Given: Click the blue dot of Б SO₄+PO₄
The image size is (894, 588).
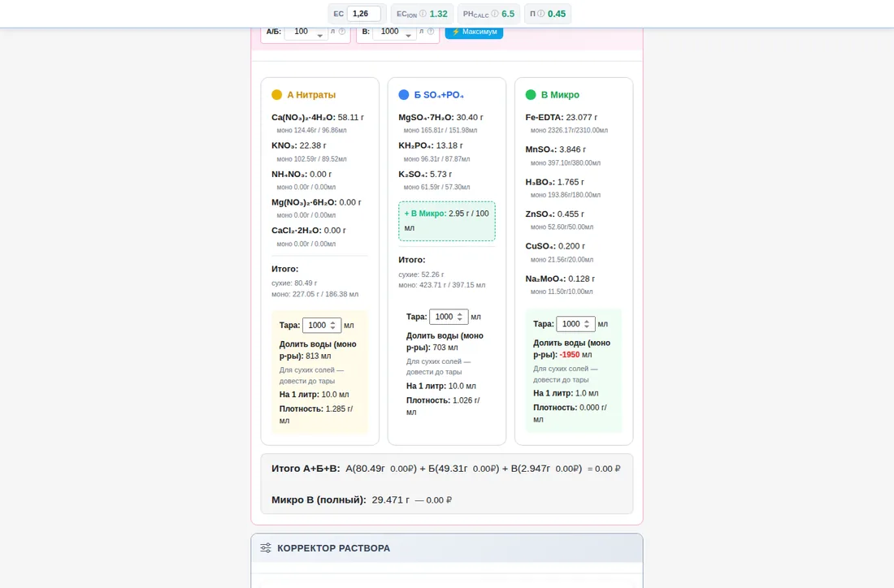Looking at the screenshot, I should pos(404,94).
